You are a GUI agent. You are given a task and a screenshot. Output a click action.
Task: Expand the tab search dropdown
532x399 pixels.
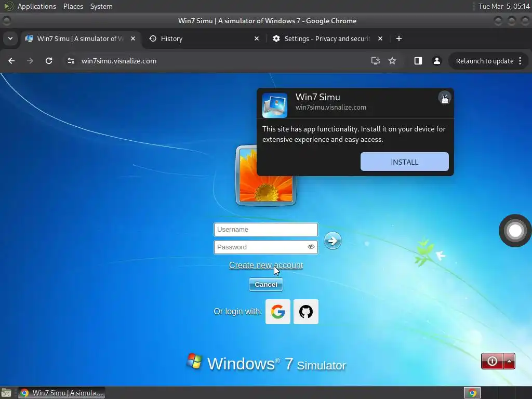pyautogui.click(x=10, y=38)
